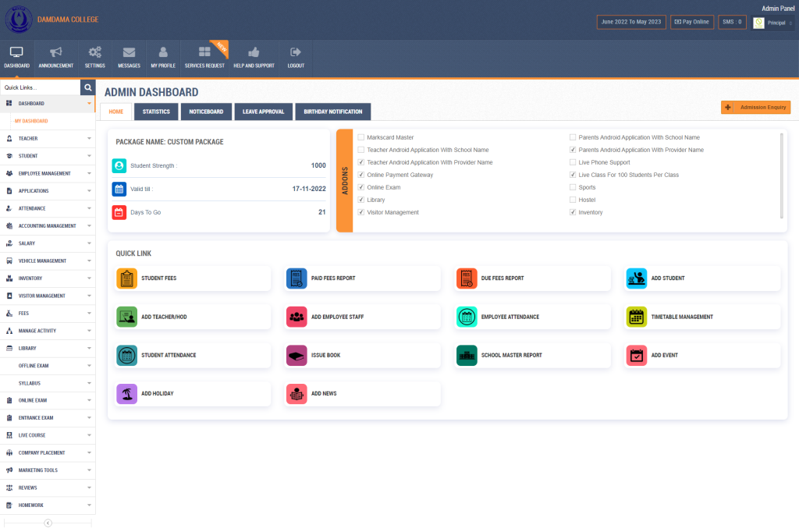Switch to the Statistics tab
Screen dimensions: 799x532
[x=156, y=112]
